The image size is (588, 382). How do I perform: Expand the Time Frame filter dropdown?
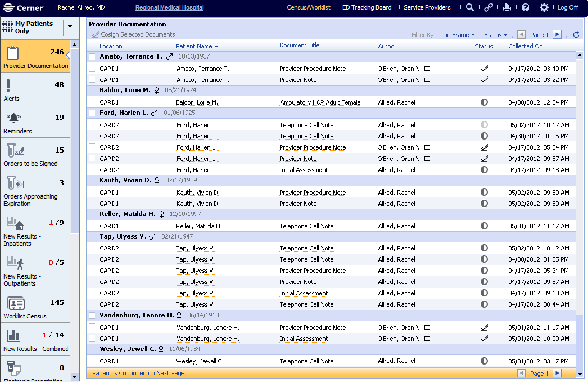point(456,35)
